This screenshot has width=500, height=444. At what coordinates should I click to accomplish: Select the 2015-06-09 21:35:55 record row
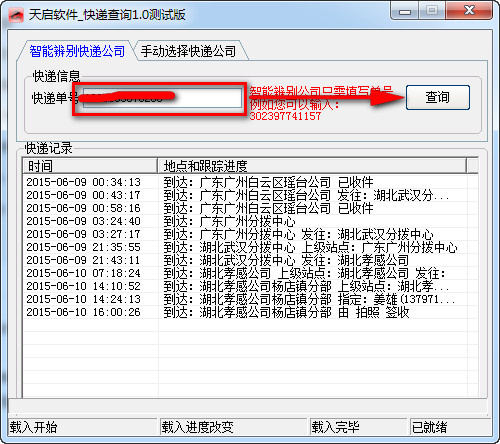(x=250, y=247)
